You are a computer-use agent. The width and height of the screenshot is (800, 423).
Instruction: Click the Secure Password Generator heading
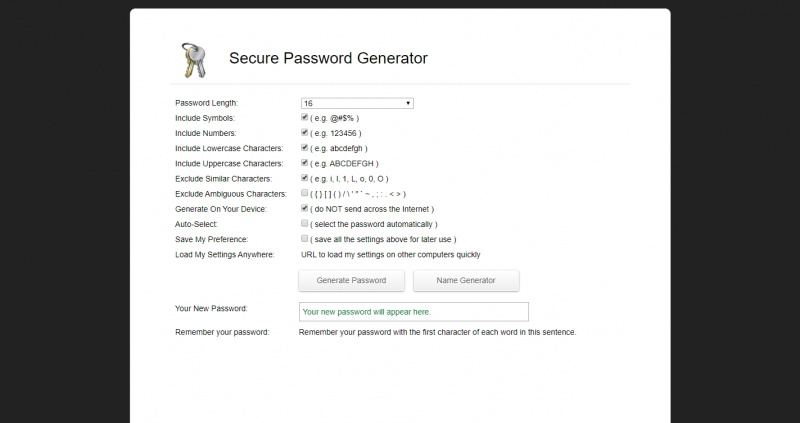(328, 58)
